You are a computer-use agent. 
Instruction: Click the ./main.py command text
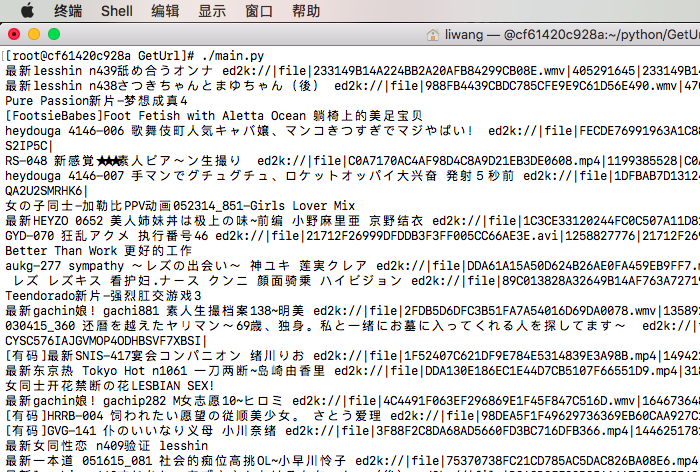(x=233, y=56)
